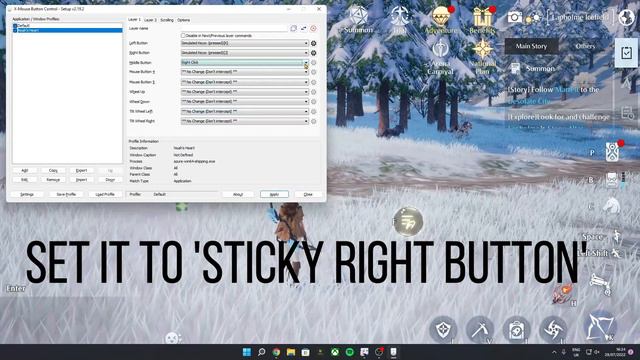Click the Layer name input field
Viewport: 640px width, 360px height.
[235, 29]
